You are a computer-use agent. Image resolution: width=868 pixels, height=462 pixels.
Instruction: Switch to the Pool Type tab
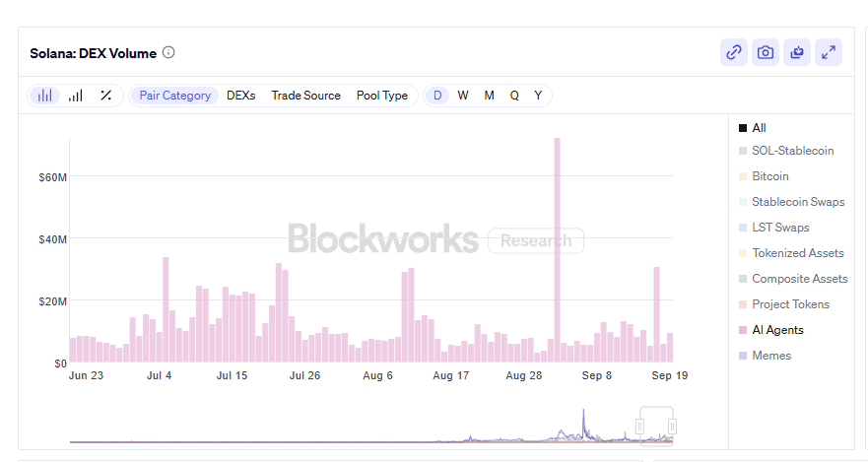(x=382, y=96)
